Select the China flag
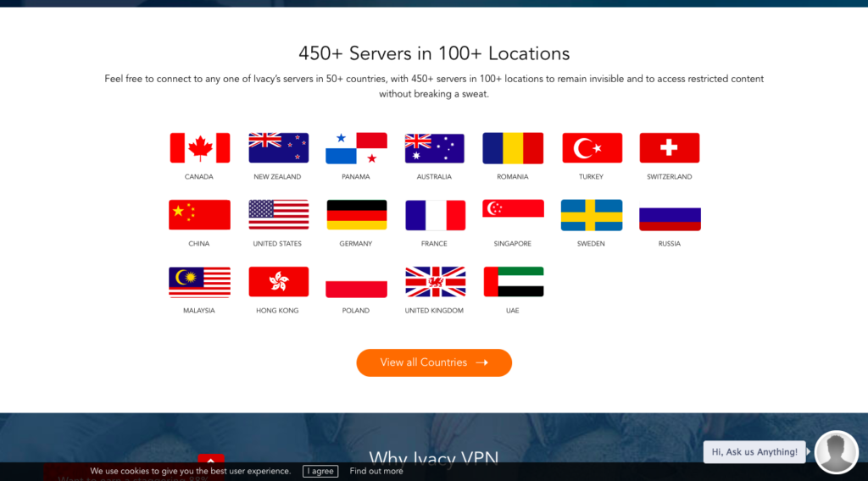The width and height of the screenshot is (868, 481). 200,214
